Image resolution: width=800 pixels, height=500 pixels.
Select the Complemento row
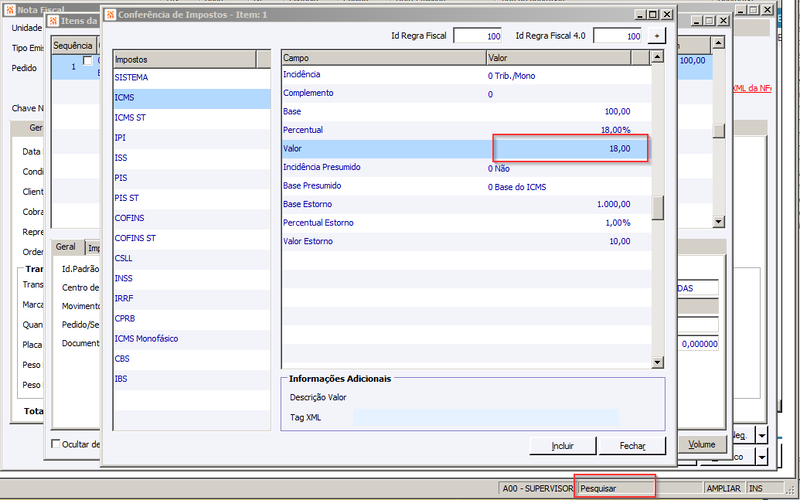[466, 93]
